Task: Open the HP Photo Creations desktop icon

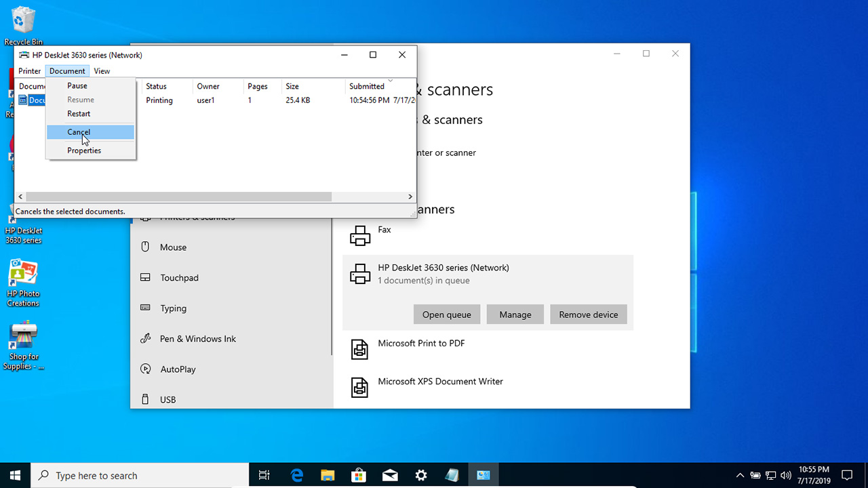Action: 23,283
